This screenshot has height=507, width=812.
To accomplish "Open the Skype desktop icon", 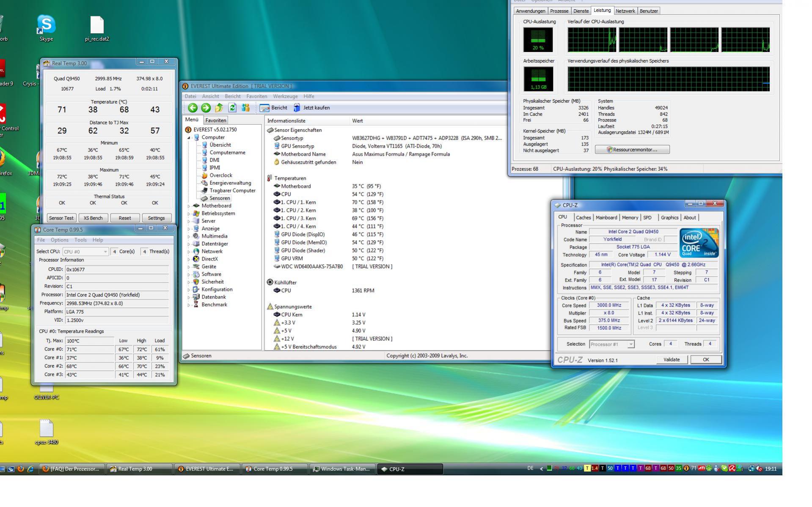I will coord(46,28).
